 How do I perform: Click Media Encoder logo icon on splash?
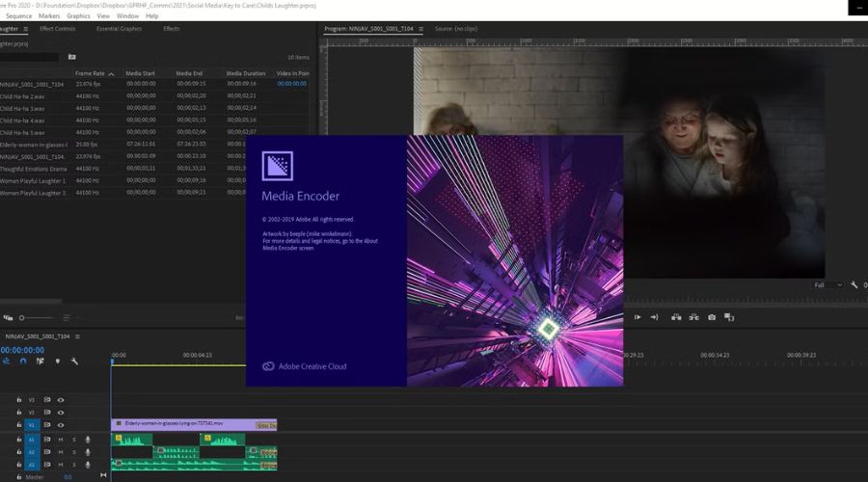[x=278, y=166]
